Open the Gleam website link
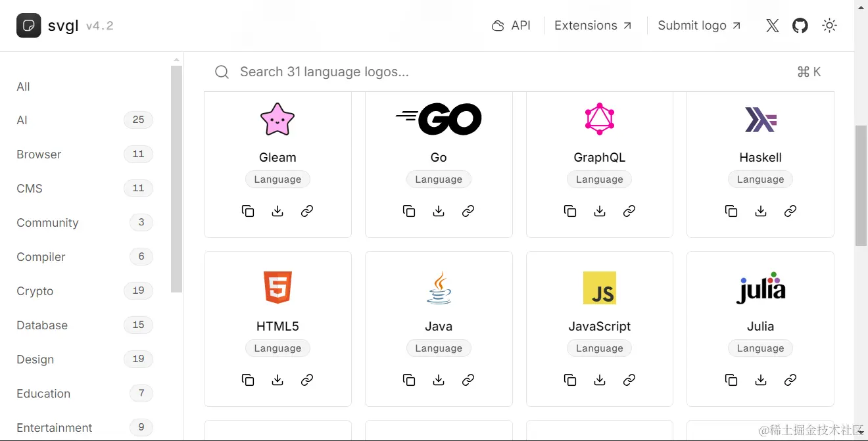The height and width of the screenshot is (441, 868). [307, 211]
